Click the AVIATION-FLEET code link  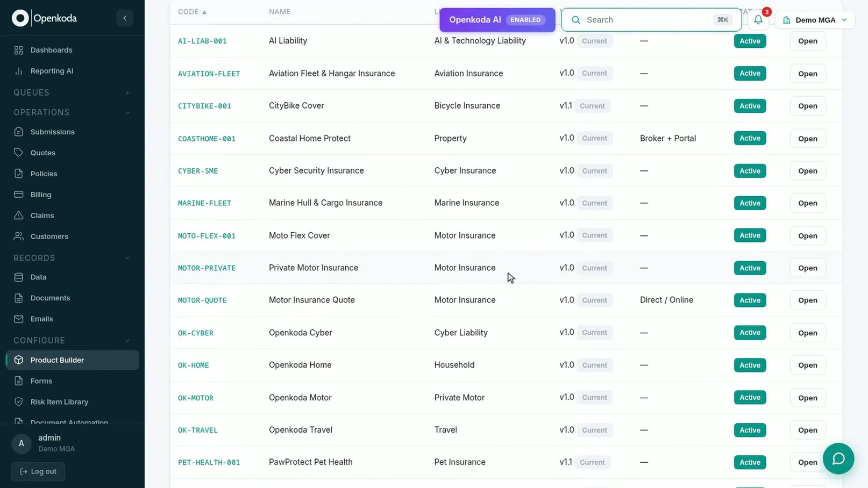[209, 74]
